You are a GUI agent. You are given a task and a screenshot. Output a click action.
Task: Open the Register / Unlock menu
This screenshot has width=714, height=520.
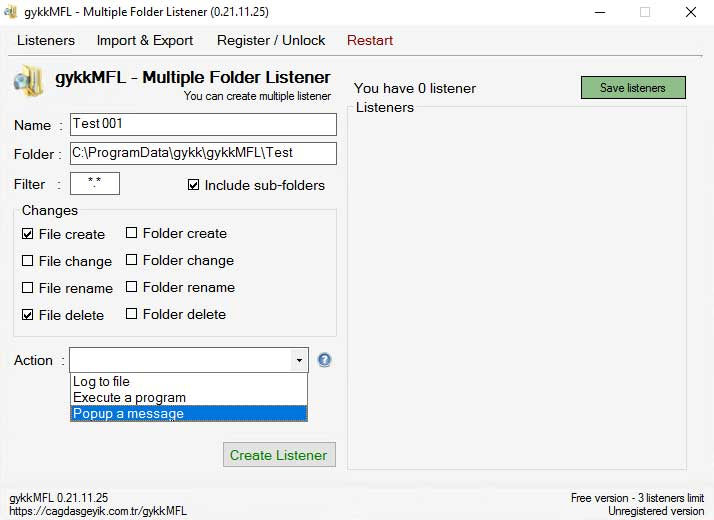271,40
